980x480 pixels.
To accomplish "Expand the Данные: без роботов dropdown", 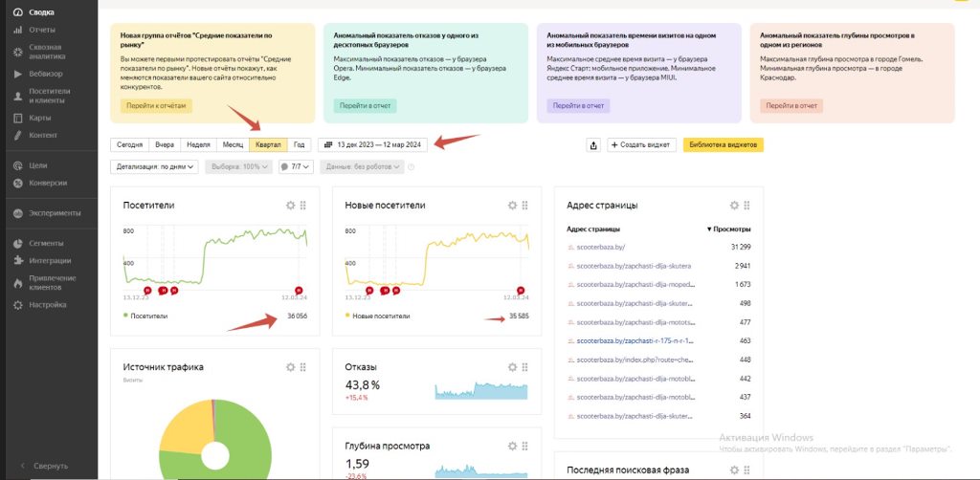I will coord(362,167).
